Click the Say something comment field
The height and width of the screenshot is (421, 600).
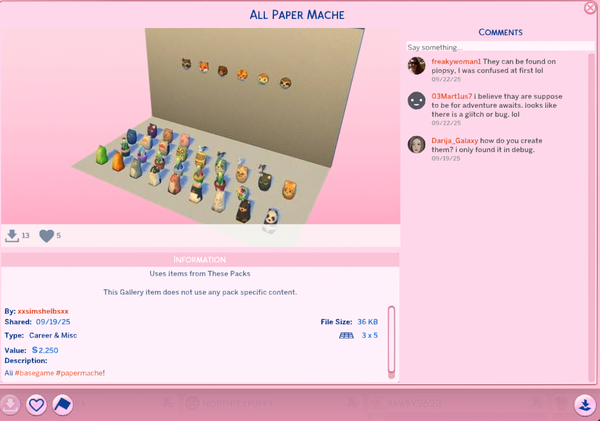(x=498, y=47)
